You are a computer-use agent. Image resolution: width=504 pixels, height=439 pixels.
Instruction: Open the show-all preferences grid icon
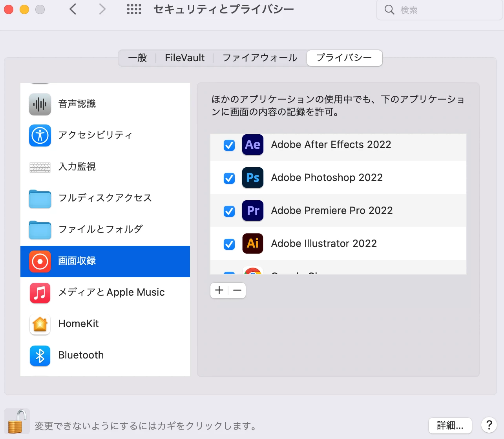point(134,9)
